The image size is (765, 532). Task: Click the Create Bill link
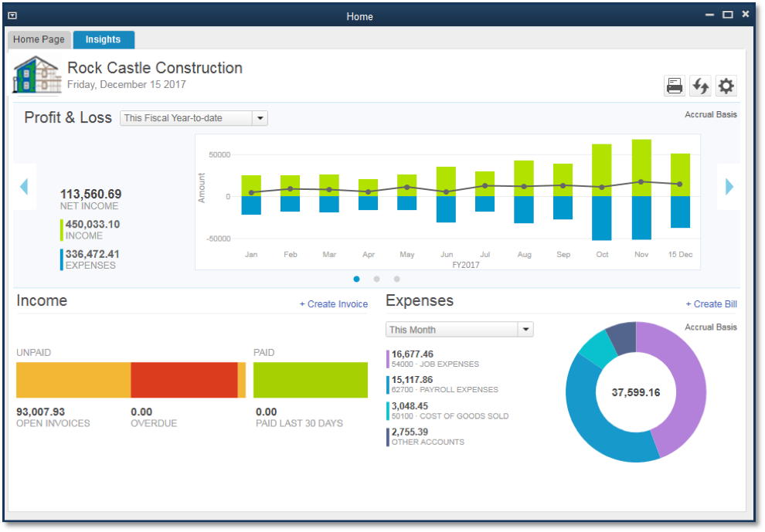(712, 304)
